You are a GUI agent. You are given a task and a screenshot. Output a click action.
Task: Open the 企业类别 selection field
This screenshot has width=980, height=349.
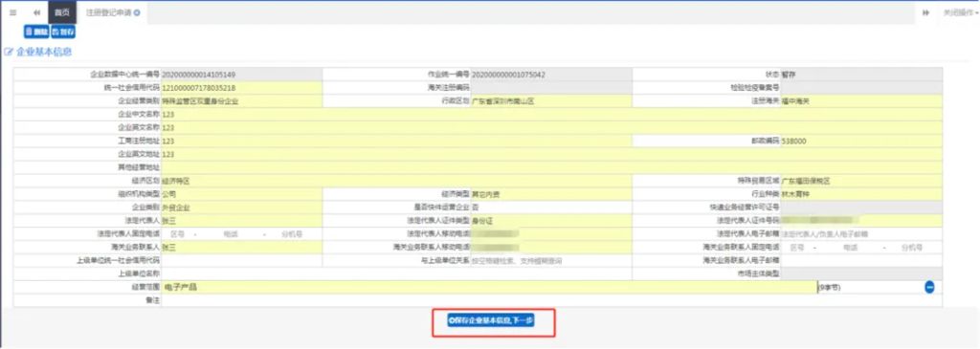pos(242,207)
